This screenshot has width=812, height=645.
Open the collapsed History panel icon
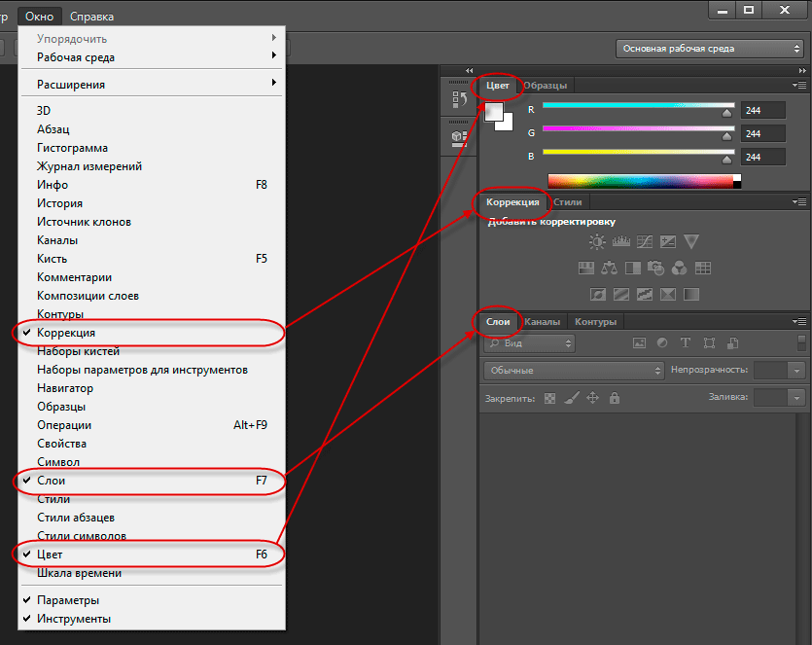[x=459, y=98]
